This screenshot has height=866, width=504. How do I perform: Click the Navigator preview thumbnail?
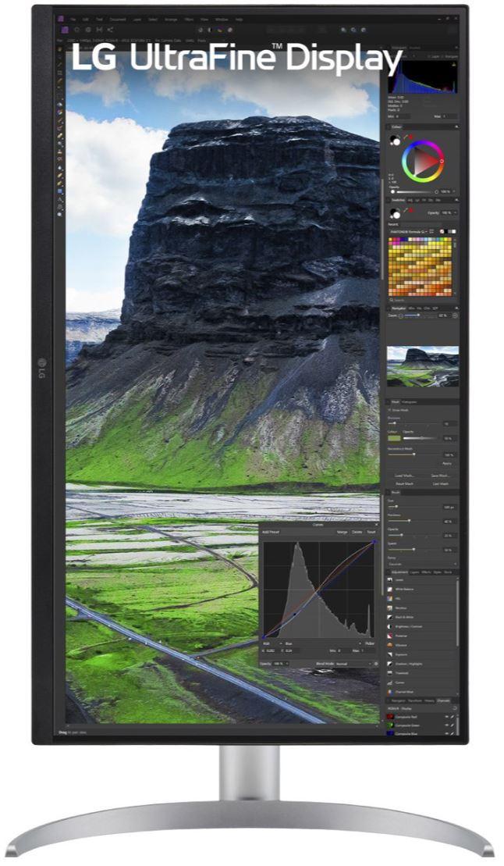point(423,365)
